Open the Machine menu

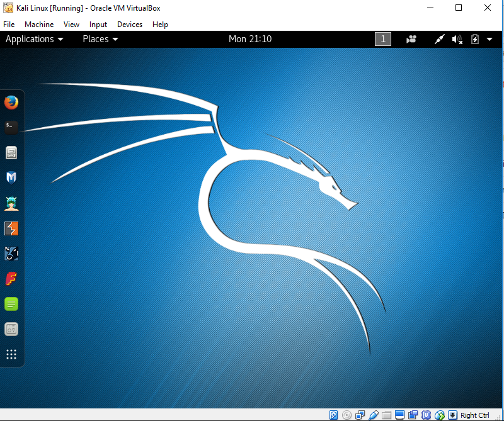click(39, 25)
